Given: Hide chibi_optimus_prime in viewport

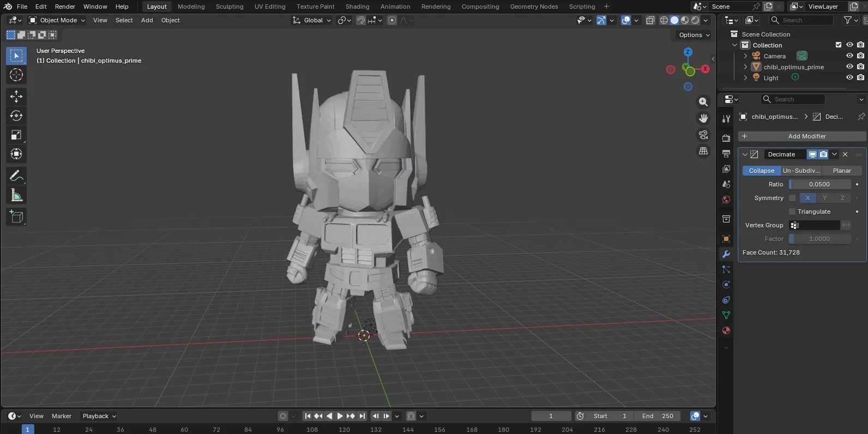Looking at the screenshot, I should click(849, 67).
